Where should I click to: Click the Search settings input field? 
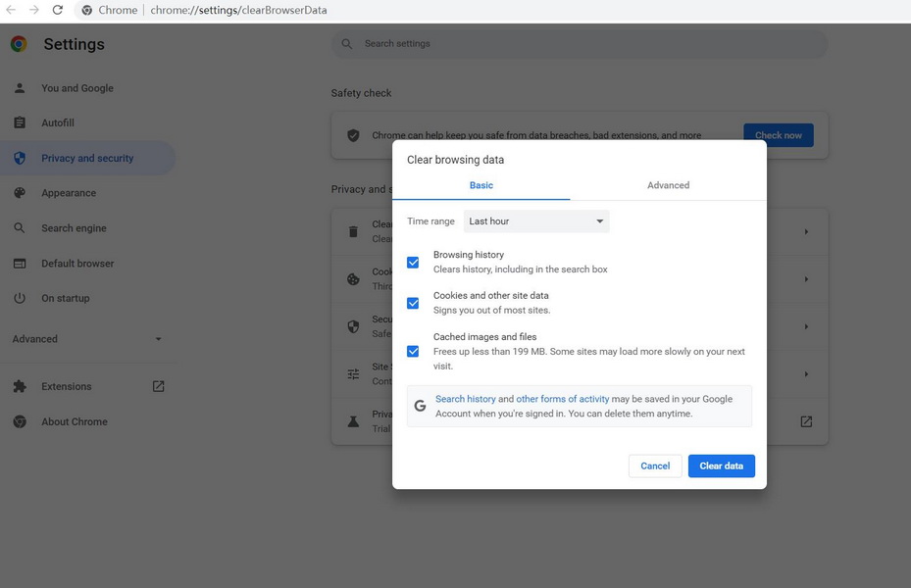(x=588, y=44)
